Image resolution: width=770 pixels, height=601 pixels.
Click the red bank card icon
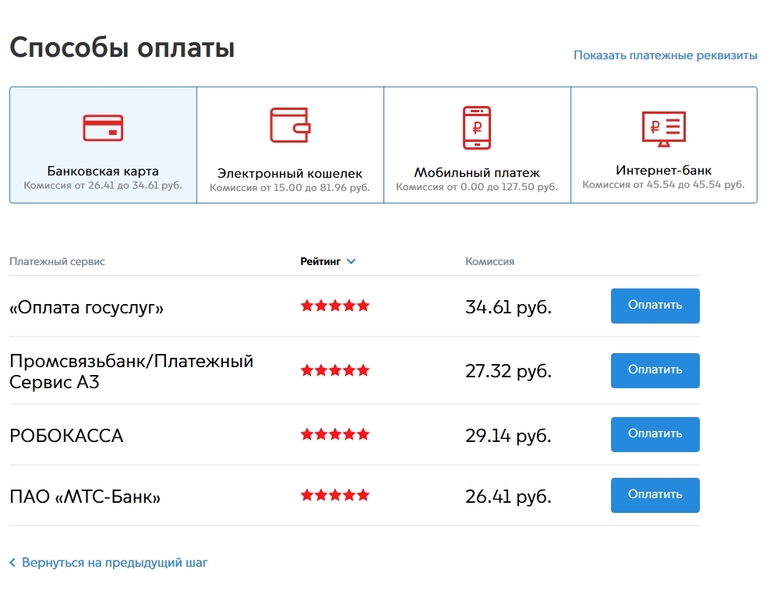click(103, 128)
